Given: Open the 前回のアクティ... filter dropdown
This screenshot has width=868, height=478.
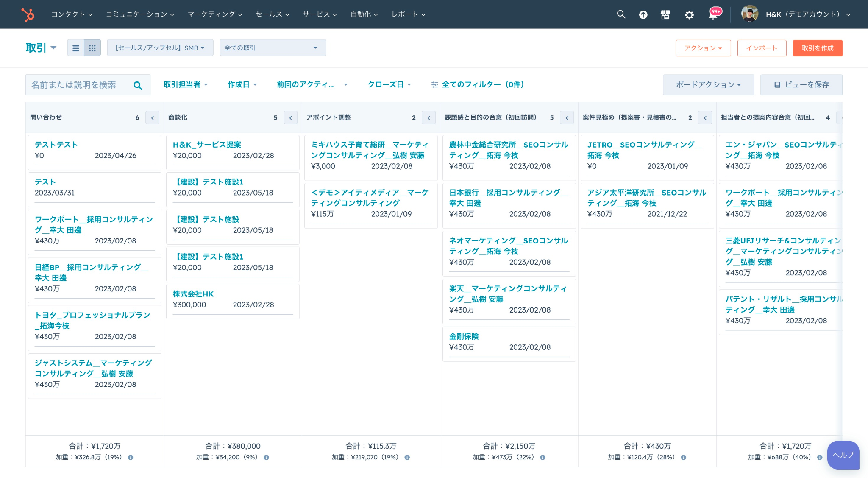Looking at the screenshot, I should coord(312,85).
